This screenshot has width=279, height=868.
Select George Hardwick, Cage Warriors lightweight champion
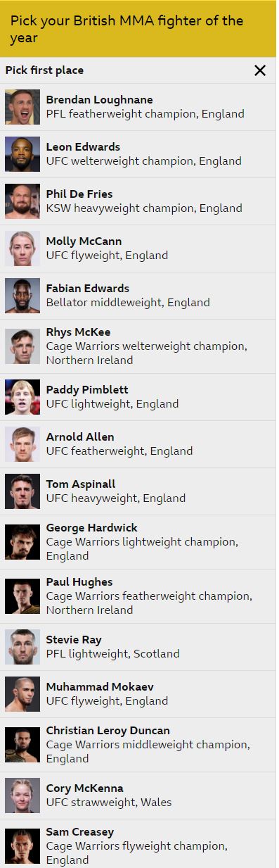tap(138, 542)
